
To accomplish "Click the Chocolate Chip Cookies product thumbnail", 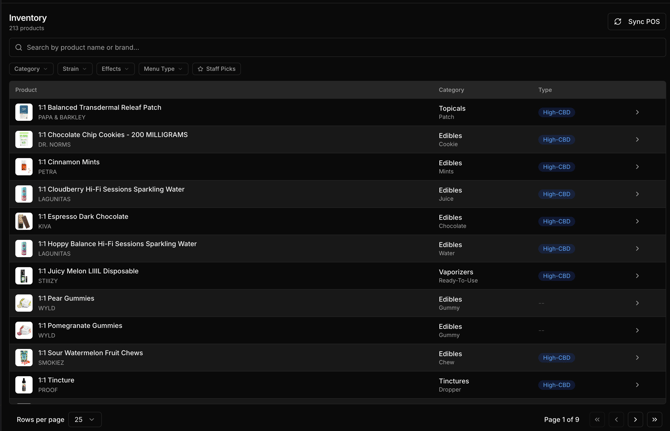I will pos(24,140).
